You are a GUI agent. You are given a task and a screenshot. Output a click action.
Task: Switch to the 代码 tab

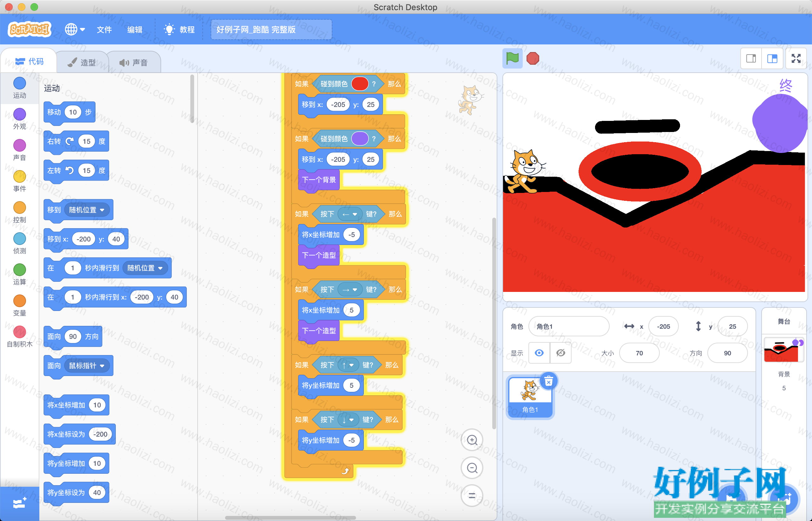[30, 61]
